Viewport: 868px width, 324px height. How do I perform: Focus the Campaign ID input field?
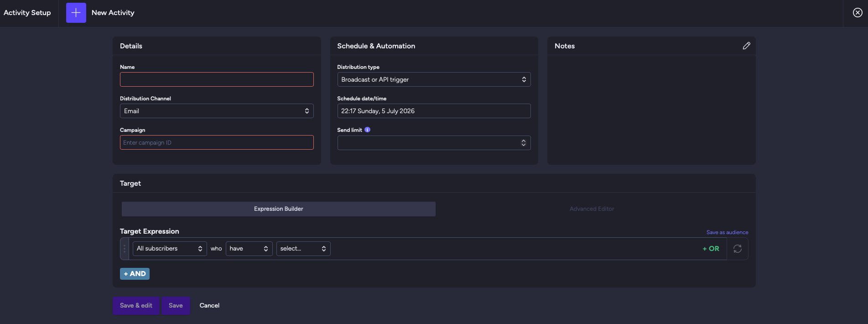coord(217,142)
